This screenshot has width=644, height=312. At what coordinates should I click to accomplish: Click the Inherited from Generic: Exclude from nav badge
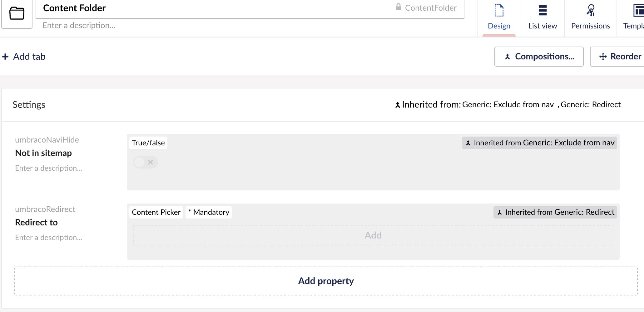539,143
